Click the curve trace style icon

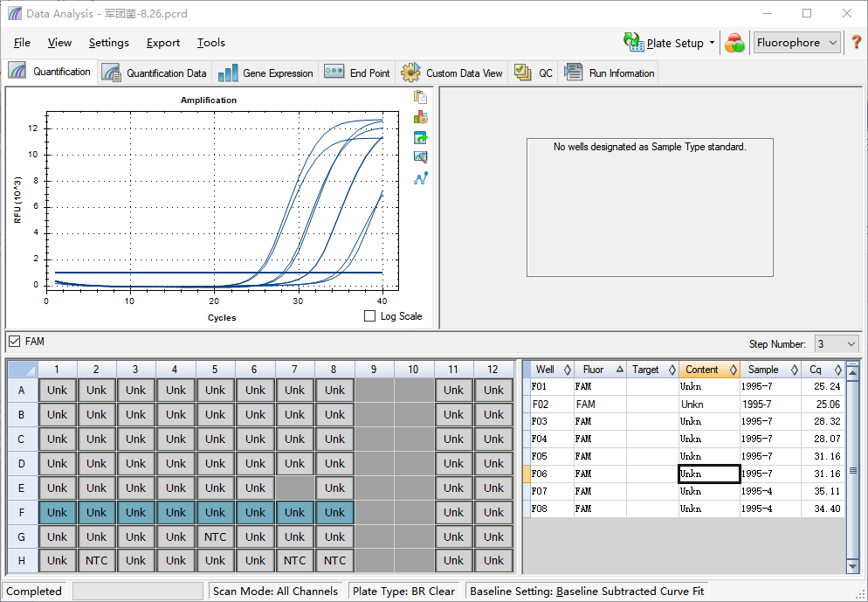tap(420, 178)
